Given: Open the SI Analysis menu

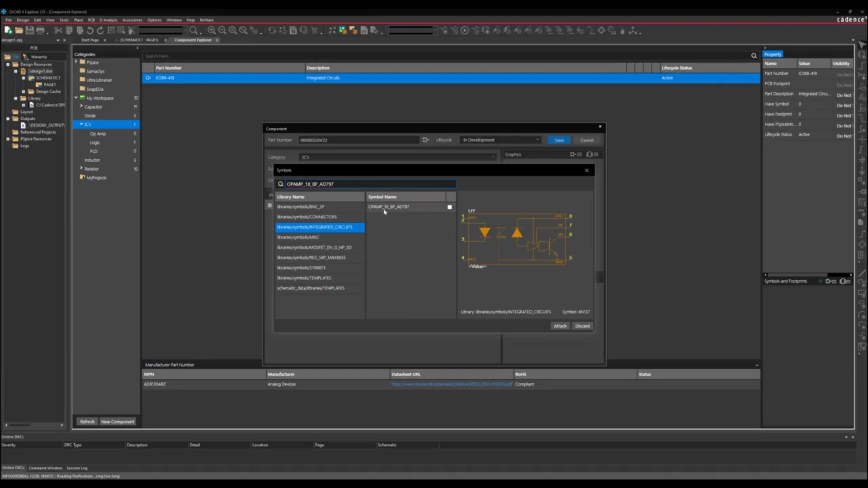Looking at the screenshot, I should pyautogui.click(x=108, y=20).
